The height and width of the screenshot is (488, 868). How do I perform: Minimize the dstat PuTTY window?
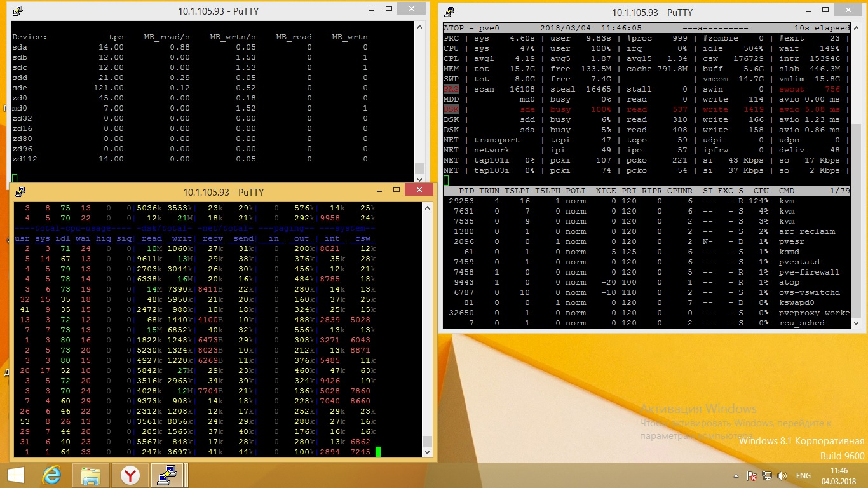click(379, 190)
